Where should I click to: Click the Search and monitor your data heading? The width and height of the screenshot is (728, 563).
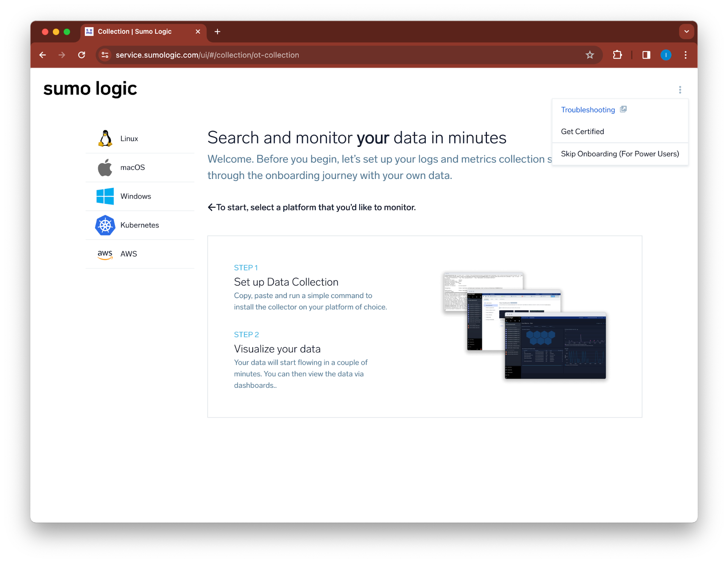point(357,138)
